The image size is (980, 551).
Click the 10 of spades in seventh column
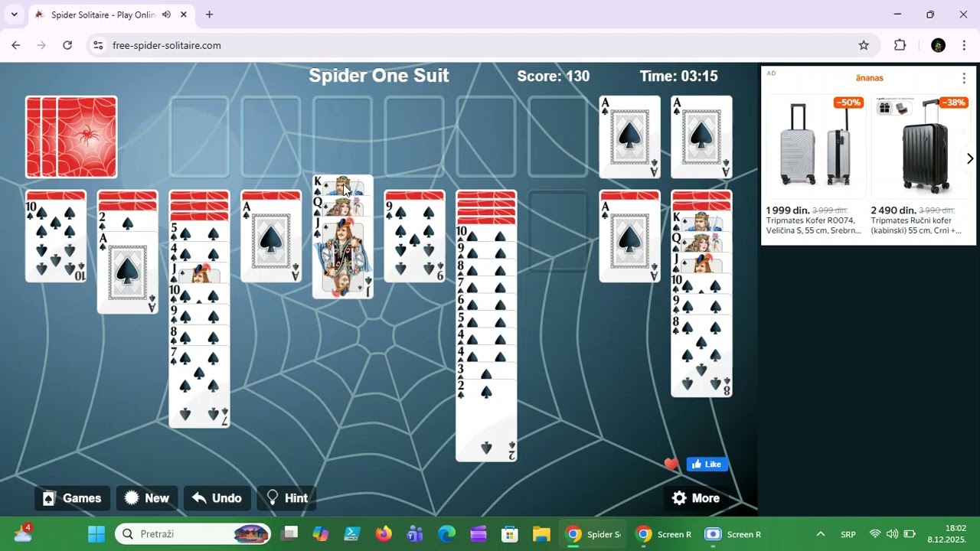coord(486,233)
